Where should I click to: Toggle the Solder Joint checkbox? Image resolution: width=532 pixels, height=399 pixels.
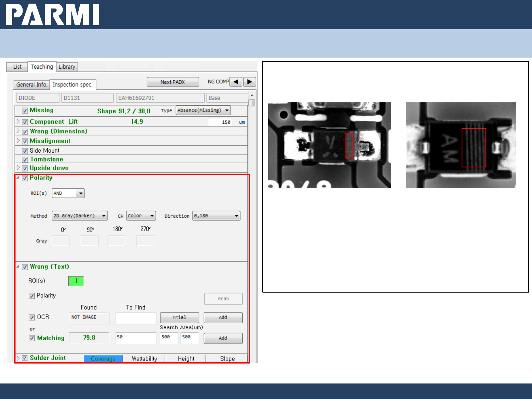[25, 358]
